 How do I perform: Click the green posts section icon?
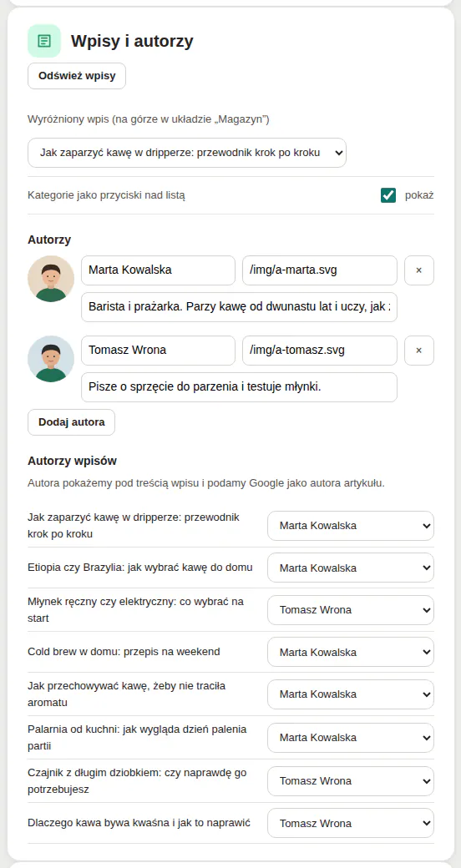[x=44, y=41]
